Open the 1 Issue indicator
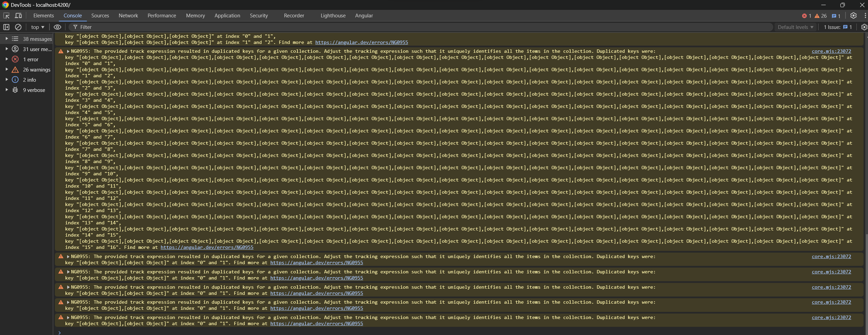This screenshot has width=868, height=335. coord(838,27)
